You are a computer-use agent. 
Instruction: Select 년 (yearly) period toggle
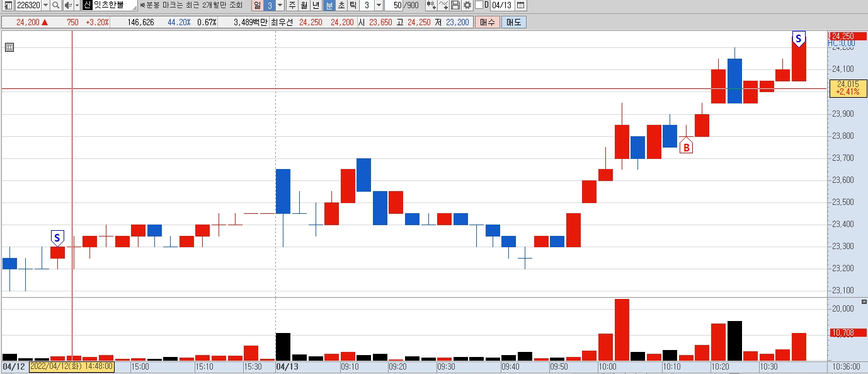[316, 5]
